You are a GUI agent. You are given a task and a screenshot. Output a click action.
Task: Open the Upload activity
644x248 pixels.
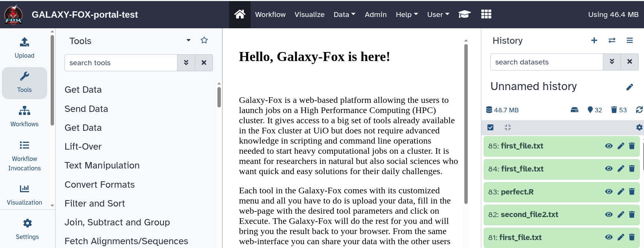pos(25,48)
